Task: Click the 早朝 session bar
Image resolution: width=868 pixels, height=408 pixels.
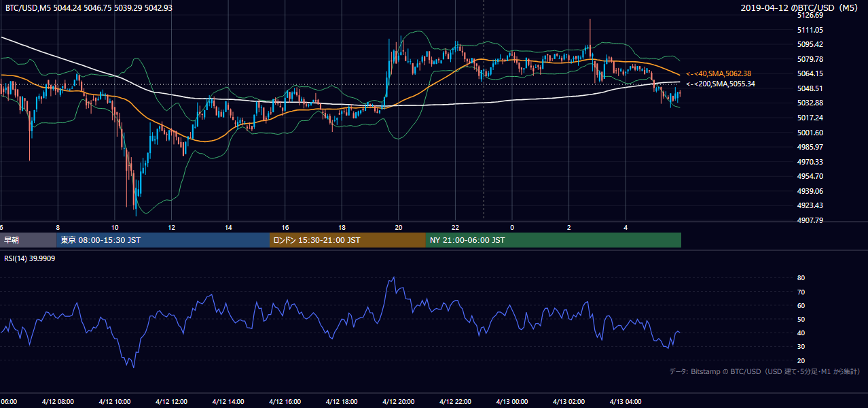Action: (x=28, y=240)
